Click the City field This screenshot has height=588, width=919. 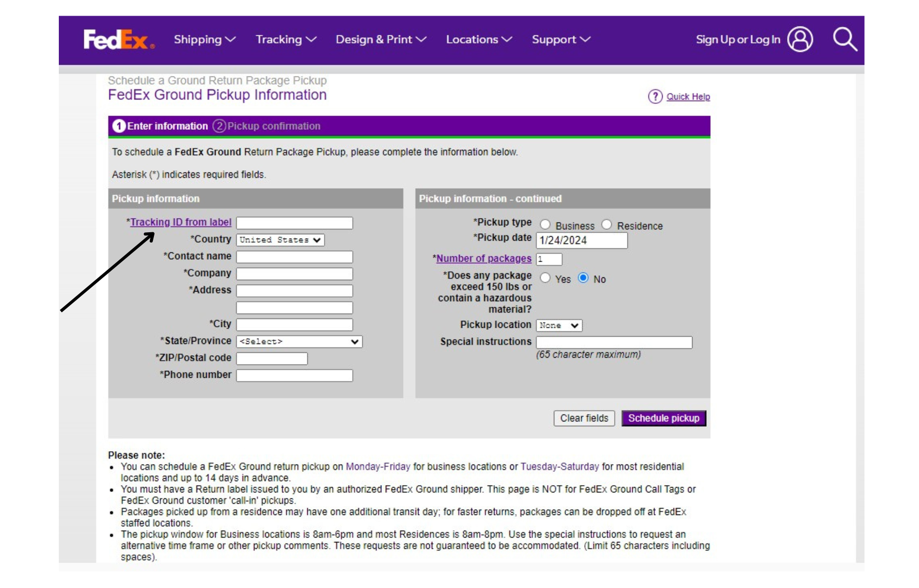coord(295,324)
